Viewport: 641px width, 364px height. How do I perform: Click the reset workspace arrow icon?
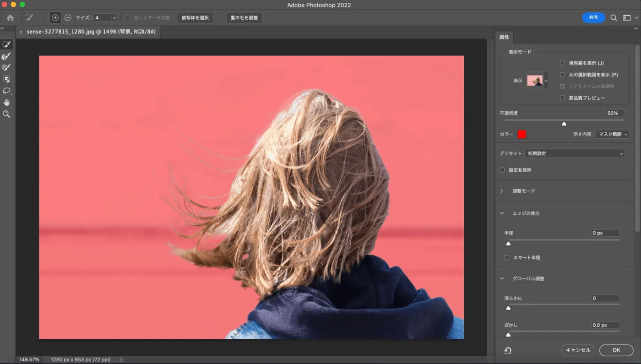508,350
